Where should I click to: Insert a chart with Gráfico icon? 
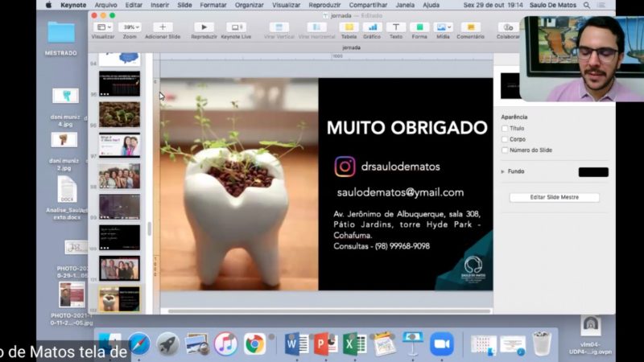(372, 27)
